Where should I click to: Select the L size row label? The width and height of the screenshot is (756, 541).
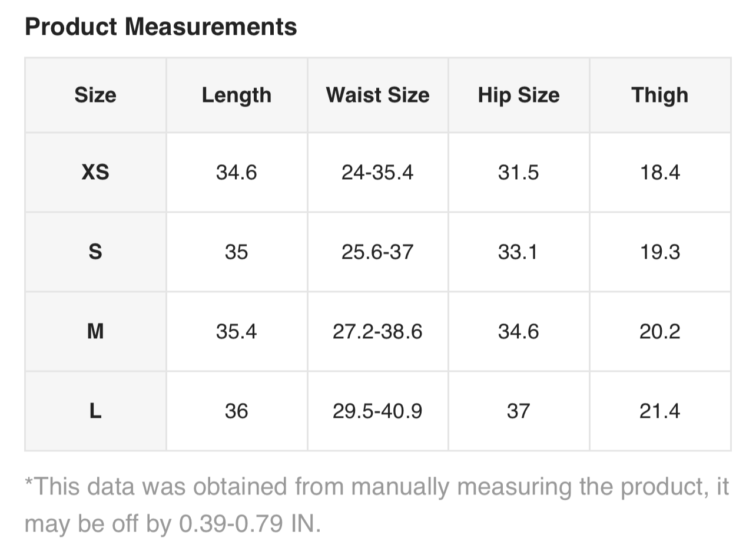click(x=95, y=411)
